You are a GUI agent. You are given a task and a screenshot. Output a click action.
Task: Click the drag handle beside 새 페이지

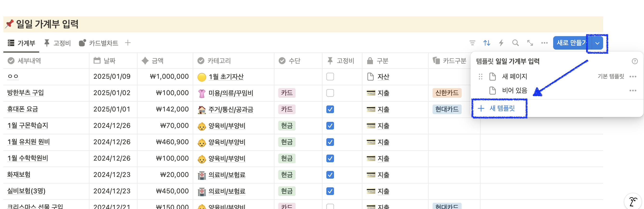coord(481,76)
